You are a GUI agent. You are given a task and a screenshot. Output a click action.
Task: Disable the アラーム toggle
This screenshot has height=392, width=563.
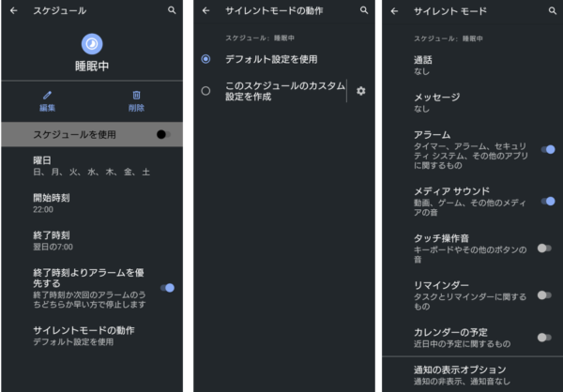coord(548,149)
